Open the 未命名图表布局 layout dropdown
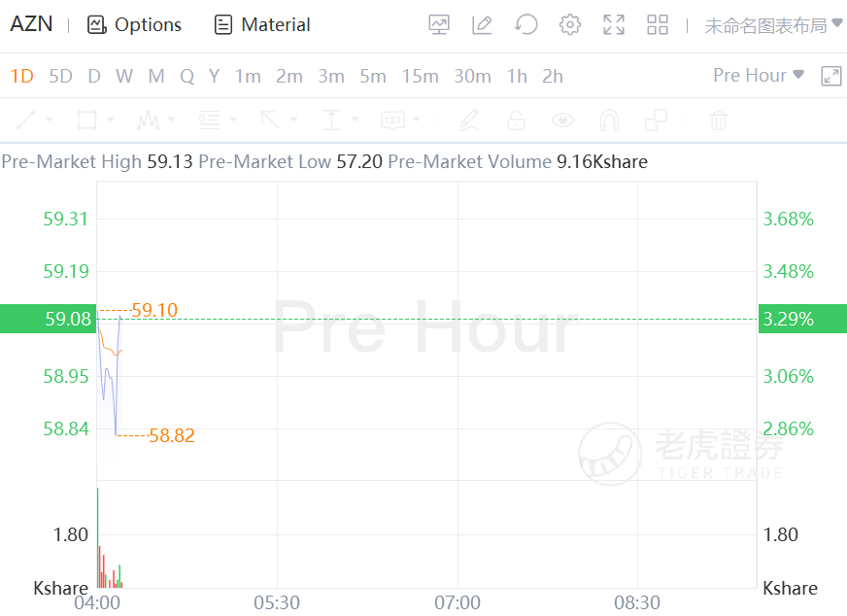 773,25
